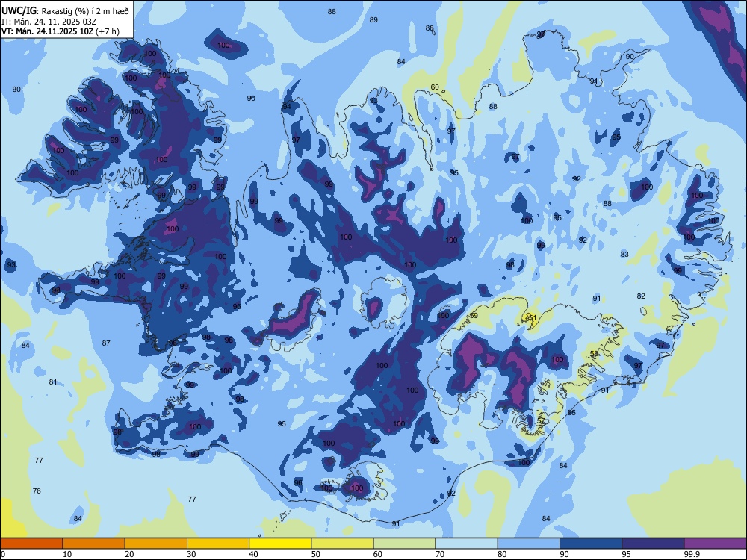Click the map value '81' west of Reykjanes
The image size is (747, 560).
pyautogui.click(x=53, y=382)
